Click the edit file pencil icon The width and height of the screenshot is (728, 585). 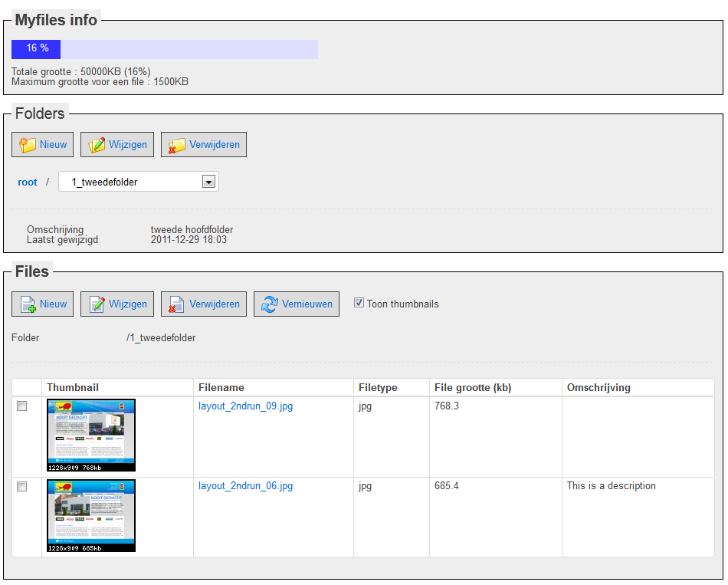(x=97, y=304)
